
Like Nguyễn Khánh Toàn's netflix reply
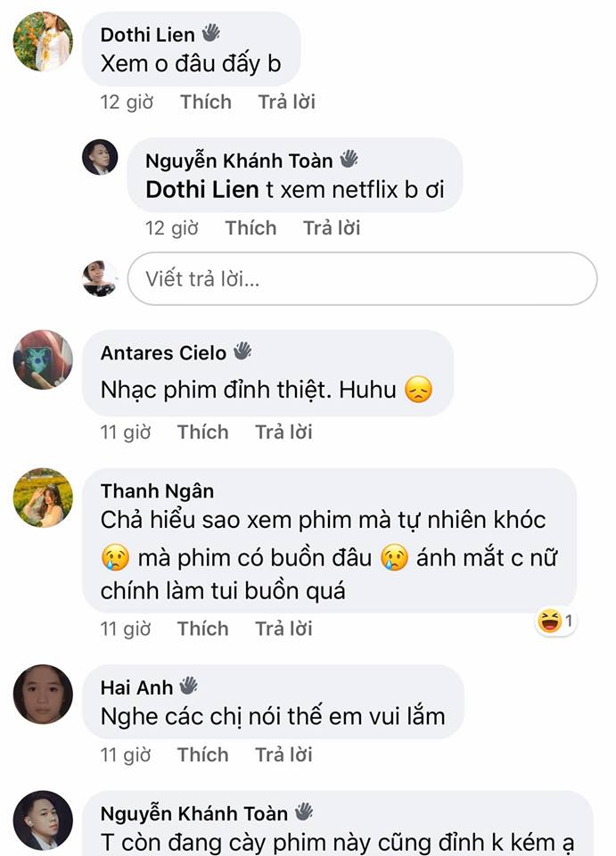[251, 228]
